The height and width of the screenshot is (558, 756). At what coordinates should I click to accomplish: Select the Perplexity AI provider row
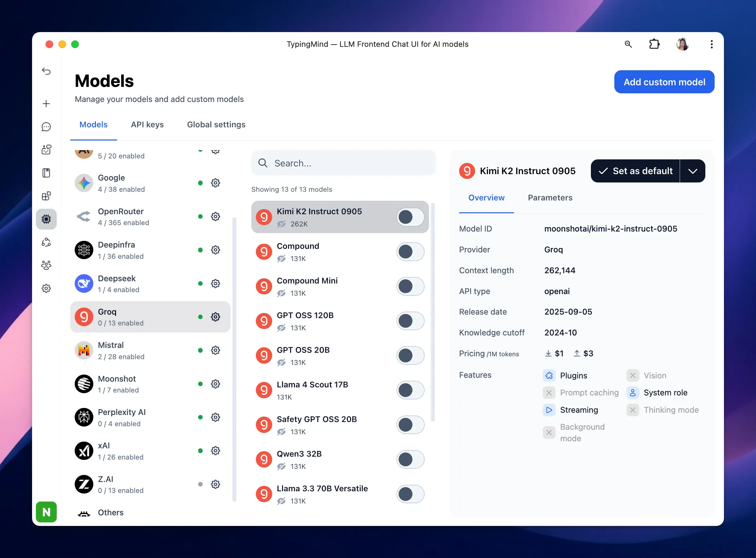point(150,418)
